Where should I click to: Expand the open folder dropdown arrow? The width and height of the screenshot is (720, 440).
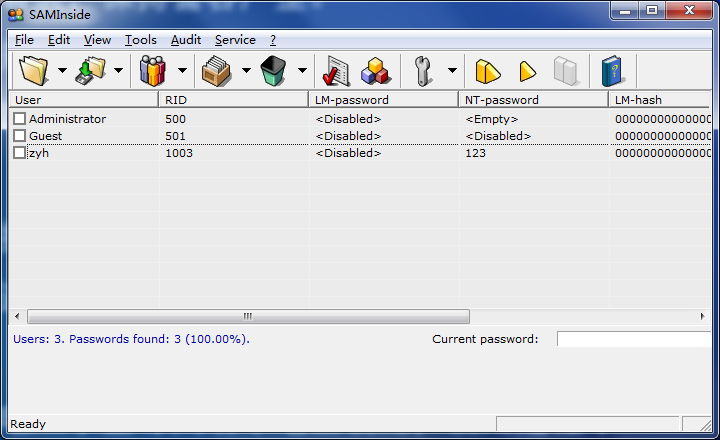pyautogui.click(x=62, y=70)
